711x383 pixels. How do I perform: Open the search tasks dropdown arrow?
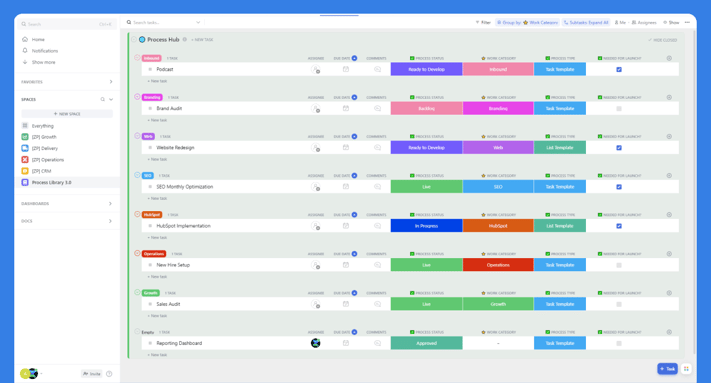[198, 22]
